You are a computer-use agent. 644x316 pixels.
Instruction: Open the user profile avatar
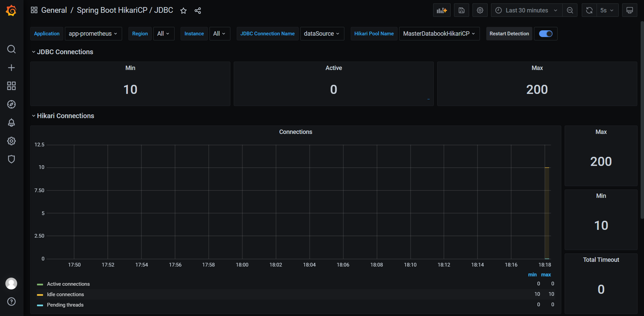point(11,283)
